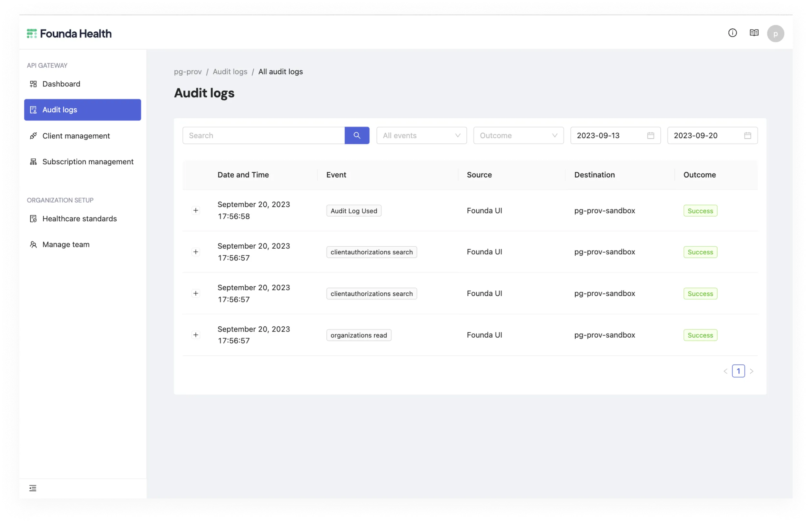
Task: Expand the organizations read row
Action: (196, 335)
